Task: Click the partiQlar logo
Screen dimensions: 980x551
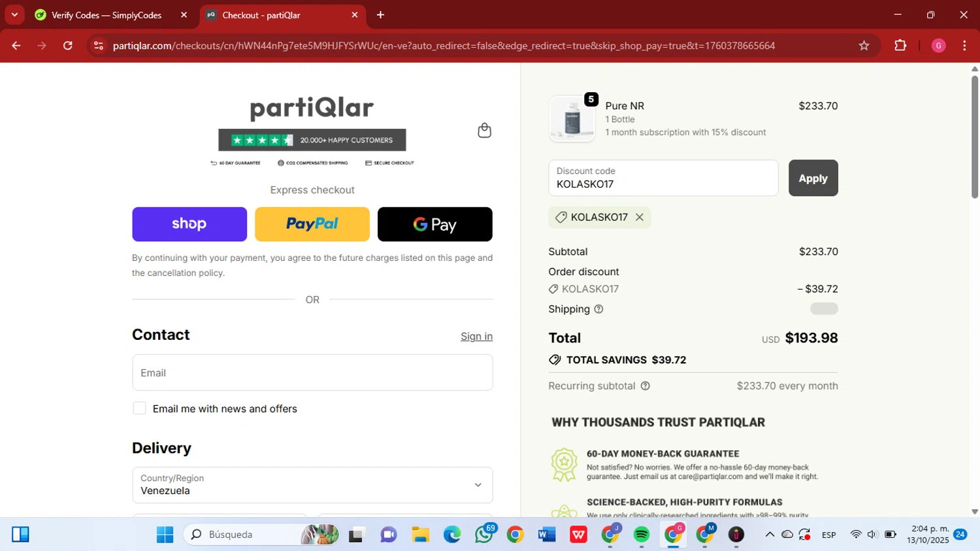Action: pos(312,108)
